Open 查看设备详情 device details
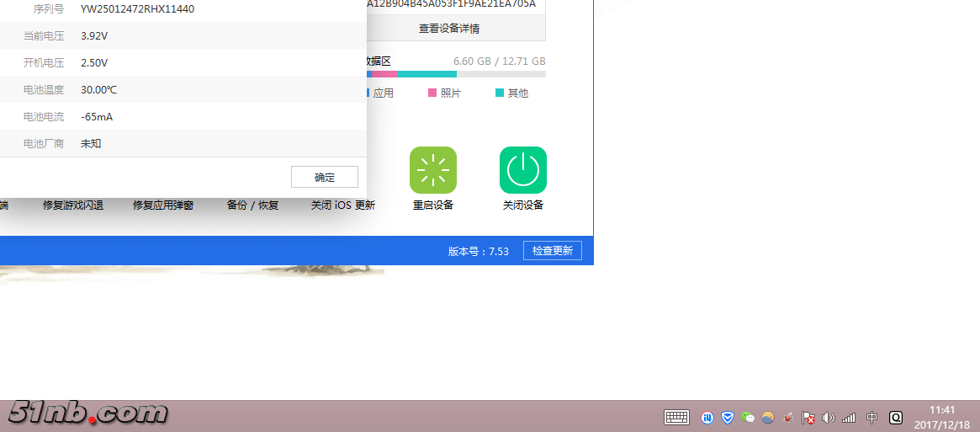The image size is (980, 432). pos(449,29)
